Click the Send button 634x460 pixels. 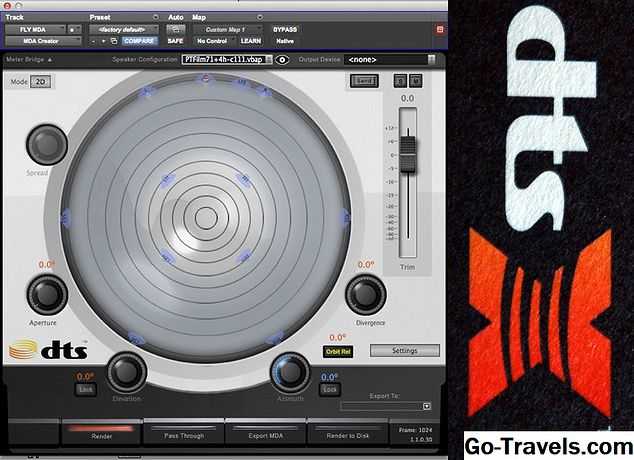(364, 81)
